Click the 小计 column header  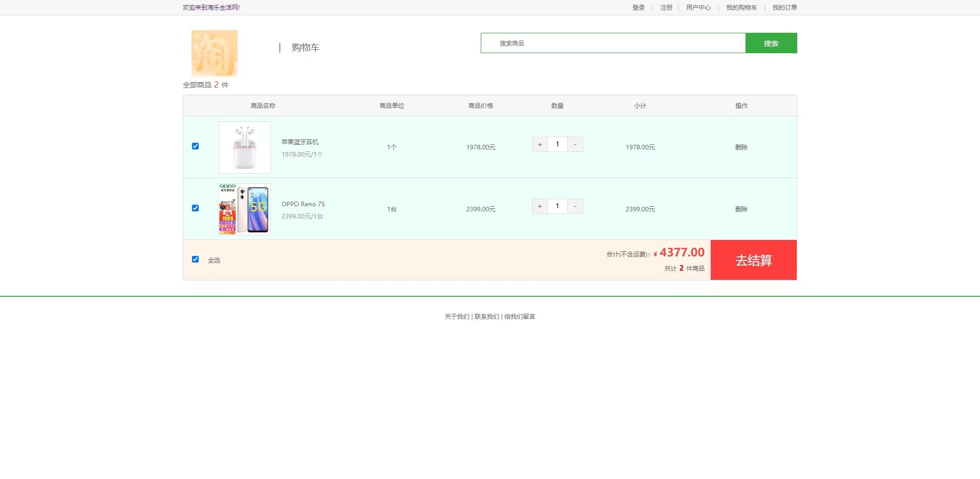point(640,106)
